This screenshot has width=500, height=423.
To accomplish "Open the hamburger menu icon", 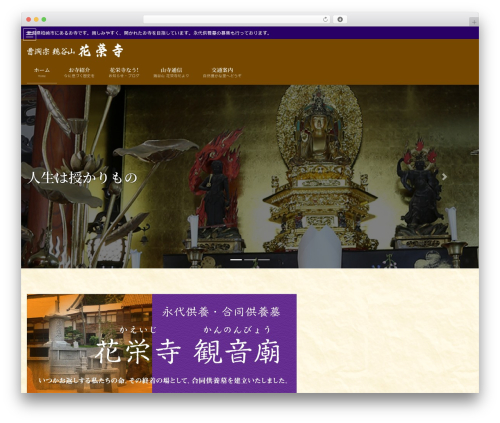I will tap(30, 34).
